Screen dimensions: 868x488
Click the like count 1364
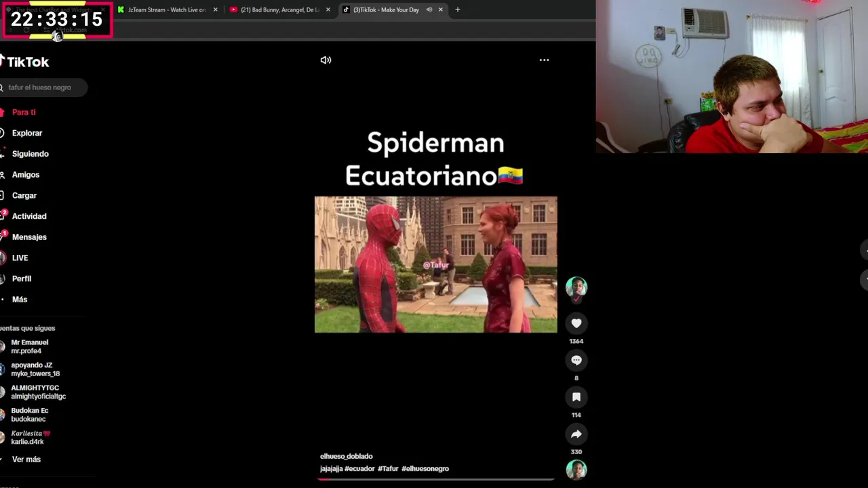point(576,342)
